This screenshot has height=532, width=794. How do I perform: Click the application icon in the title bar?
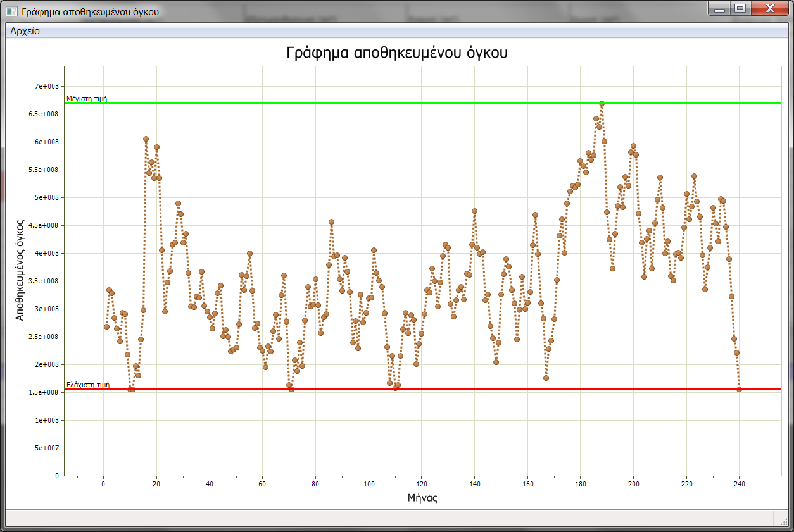[12, 11]
